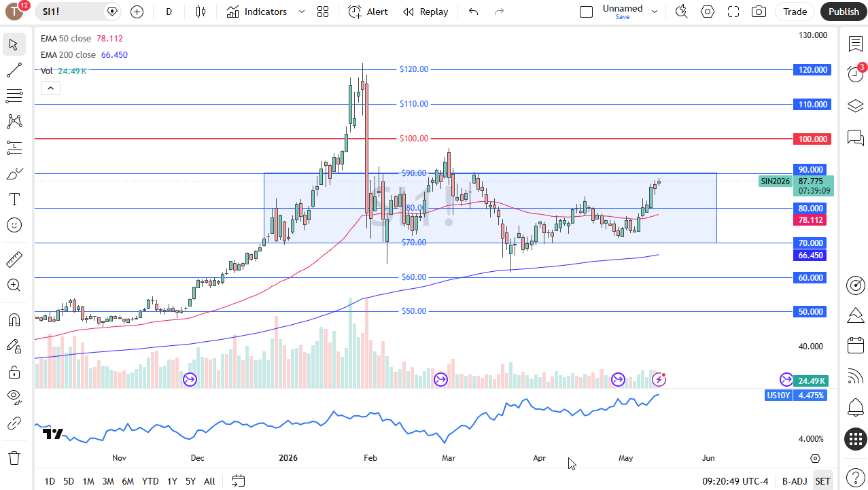Set the range to 1D

click(x=50, y=481)
